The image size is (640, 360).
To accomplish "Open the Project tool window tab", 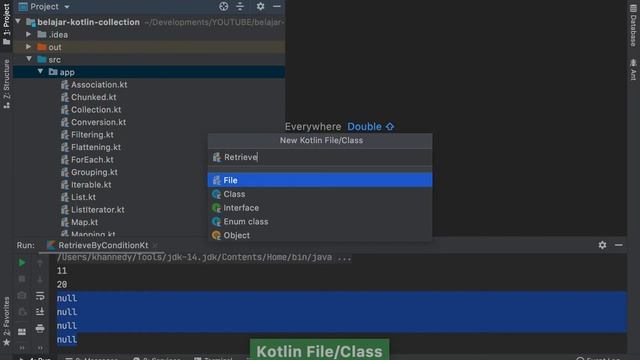I will point(7,24).
